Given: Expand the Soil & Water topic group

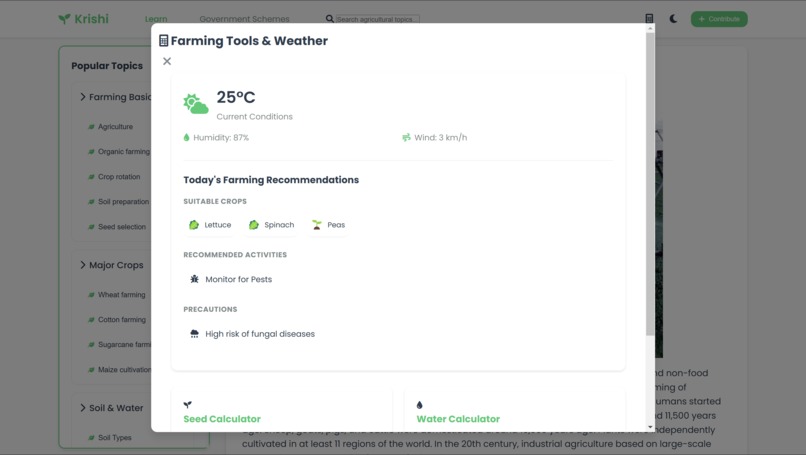Looking at the screenshot, I should pos(112,408).
